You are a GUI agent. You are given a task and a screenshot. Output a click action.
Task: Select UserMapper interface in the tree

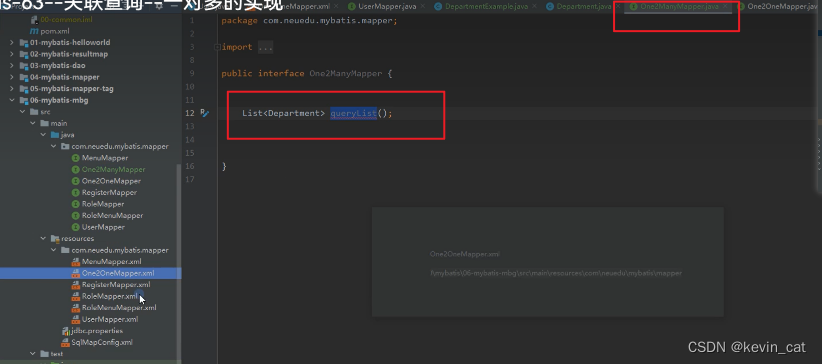pos(103,227)
